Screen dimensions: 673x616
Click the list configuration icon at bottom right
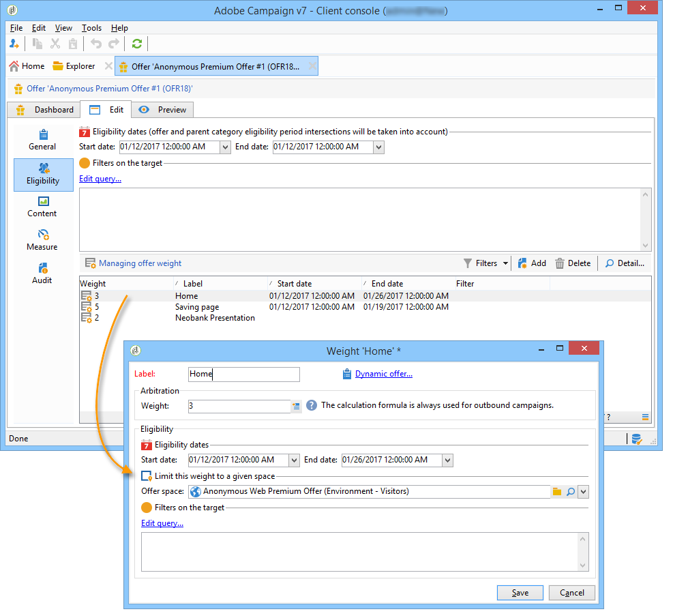tap(645, 417)
